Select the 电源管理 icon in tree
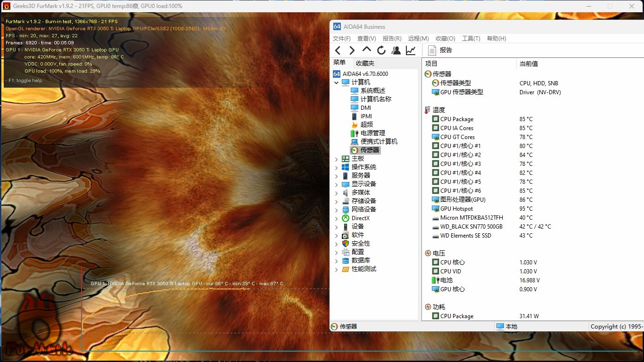The image size is (644, 362). (355, 133)
